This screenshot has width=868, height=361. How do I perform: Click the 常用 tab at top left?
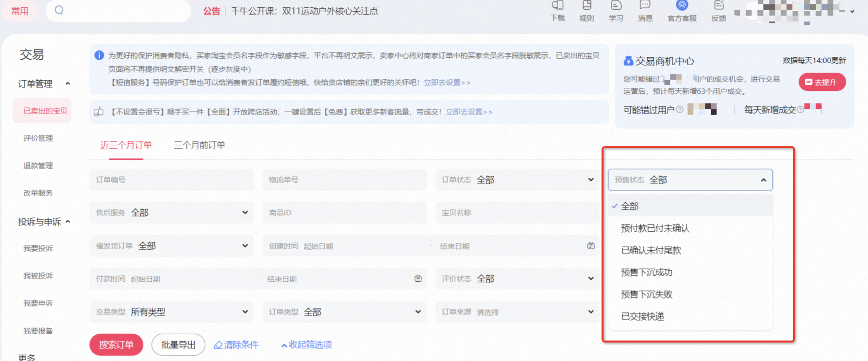[x=20, y=11]
